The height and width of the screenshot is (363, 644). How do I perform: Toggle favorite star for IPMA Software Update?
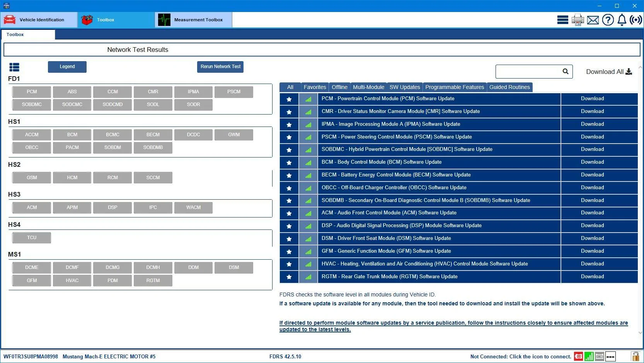289,125
